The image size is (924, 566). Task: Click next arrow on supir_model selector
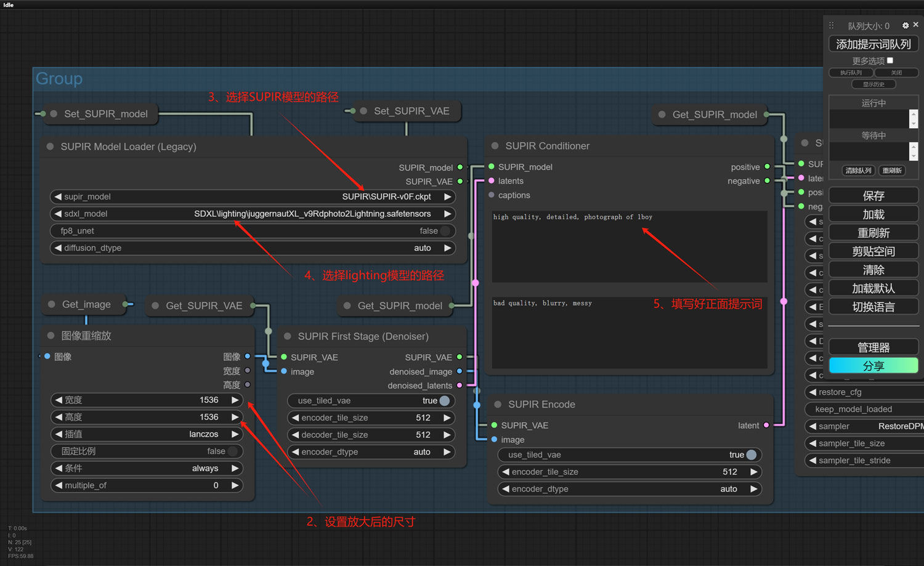coord(448,197)
